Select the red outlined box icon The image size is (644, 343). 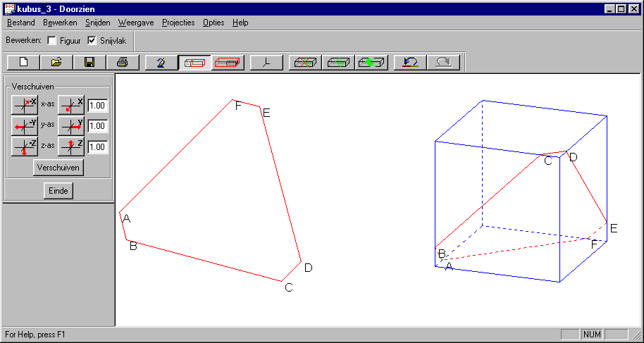[x=228, y=63]
